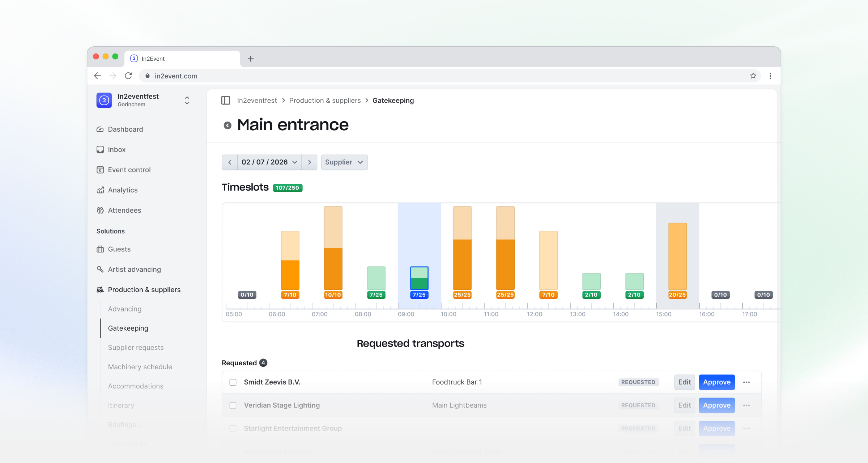Screen dimensions: 868x463
Task: Click the Artist advancing icon
Action: tap(100, 269)
